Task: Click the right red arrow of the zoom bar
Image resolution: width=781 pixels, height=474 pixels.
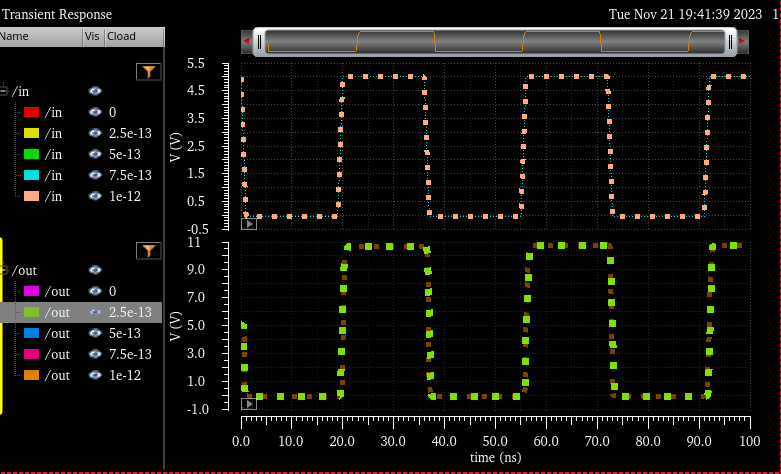Action: (x=743, y=41)
